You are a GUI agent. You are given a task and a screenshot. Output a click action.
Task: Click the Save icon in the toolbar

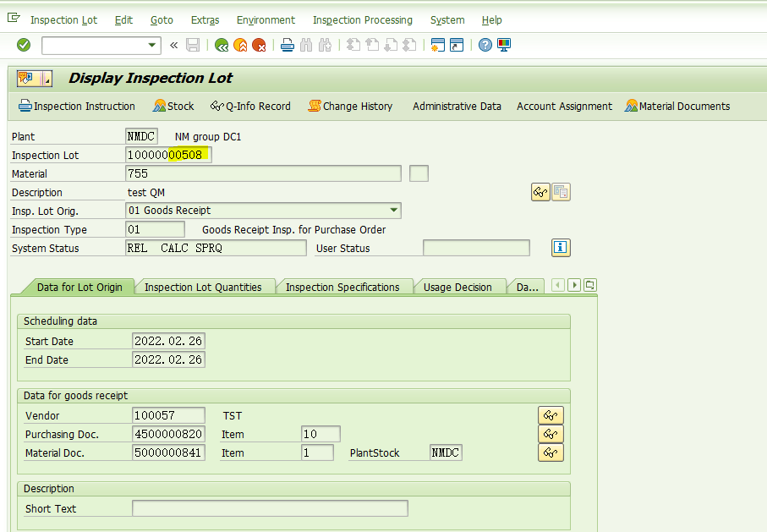coord(193,45)
